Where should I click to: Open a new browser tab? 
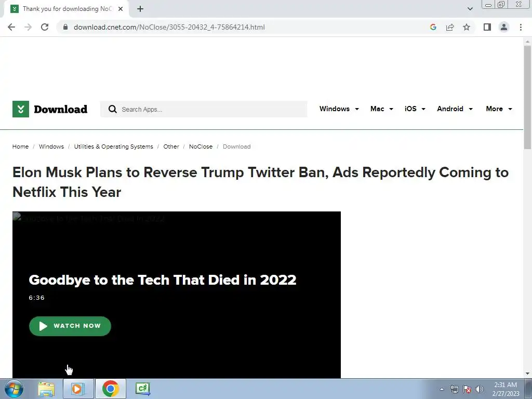pos(140,9)
